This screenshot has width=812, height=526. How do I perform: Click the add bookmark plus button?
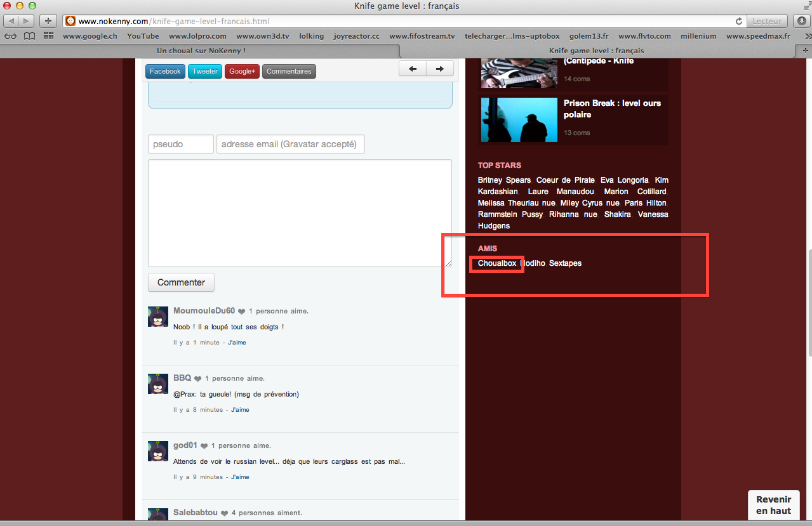48,21
